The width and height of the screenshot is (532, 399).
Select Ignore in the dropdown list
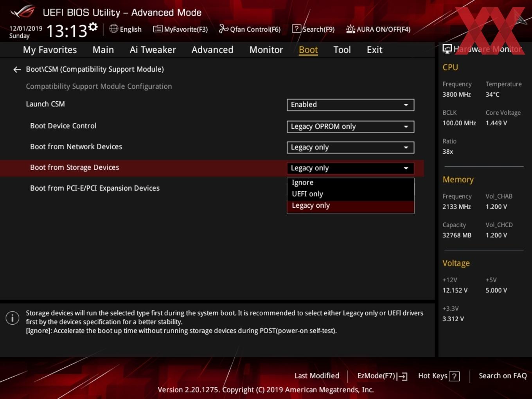[x=350, y=183]
